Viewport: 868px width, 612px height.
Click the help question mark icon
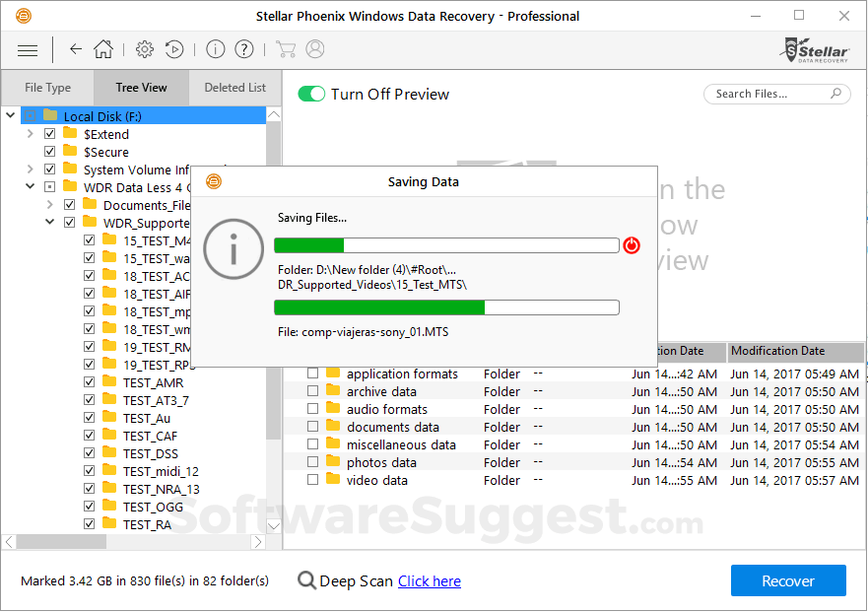pyautogui.click(x=242, y=49)
